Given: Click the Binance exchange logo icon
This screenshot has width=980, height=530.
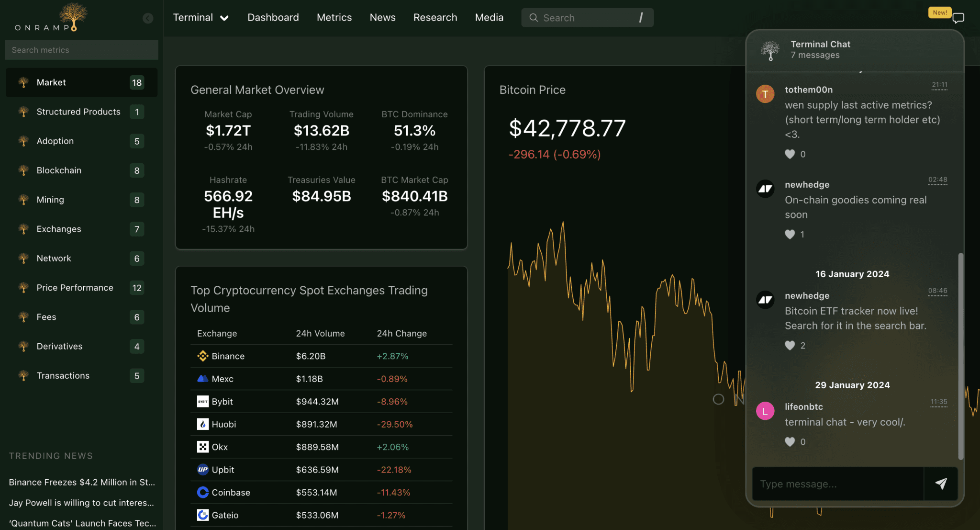Looking at the screenshot, I should (202, 356).
